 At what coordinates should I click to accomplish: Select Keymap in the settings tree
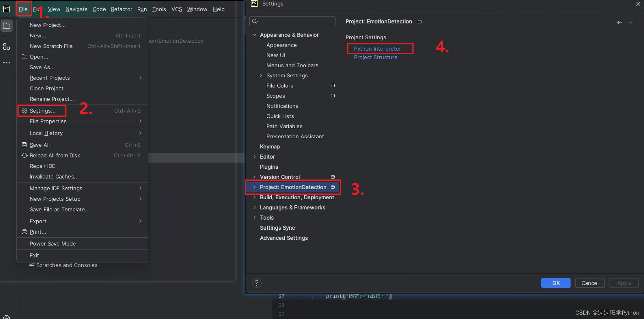(x=270, y=147)
